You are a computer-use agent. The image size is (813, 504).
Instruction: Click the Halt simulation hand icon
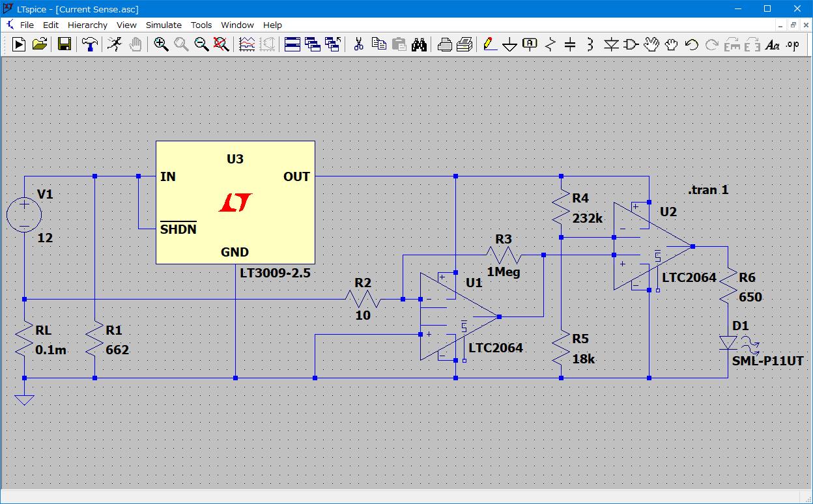pyautogui.click(x=135, y=44)
